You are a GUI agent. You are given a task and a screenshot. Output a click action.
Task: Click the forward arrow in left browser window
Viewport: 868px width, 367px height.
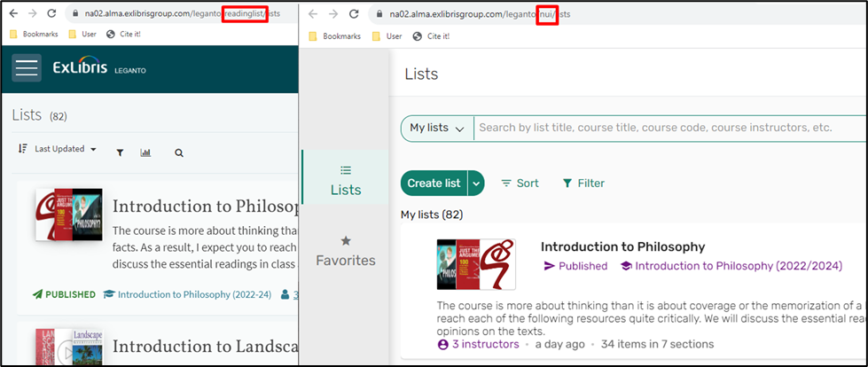click(33, 14)
